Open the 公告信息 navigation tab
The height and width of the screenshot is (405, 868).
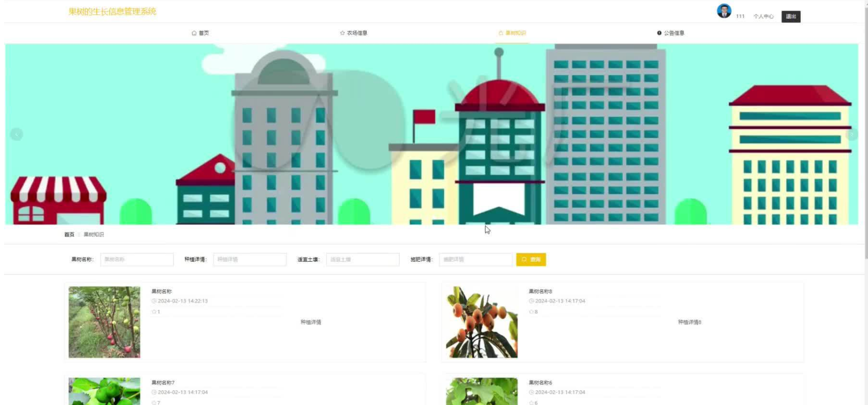(x=670, y=33)
